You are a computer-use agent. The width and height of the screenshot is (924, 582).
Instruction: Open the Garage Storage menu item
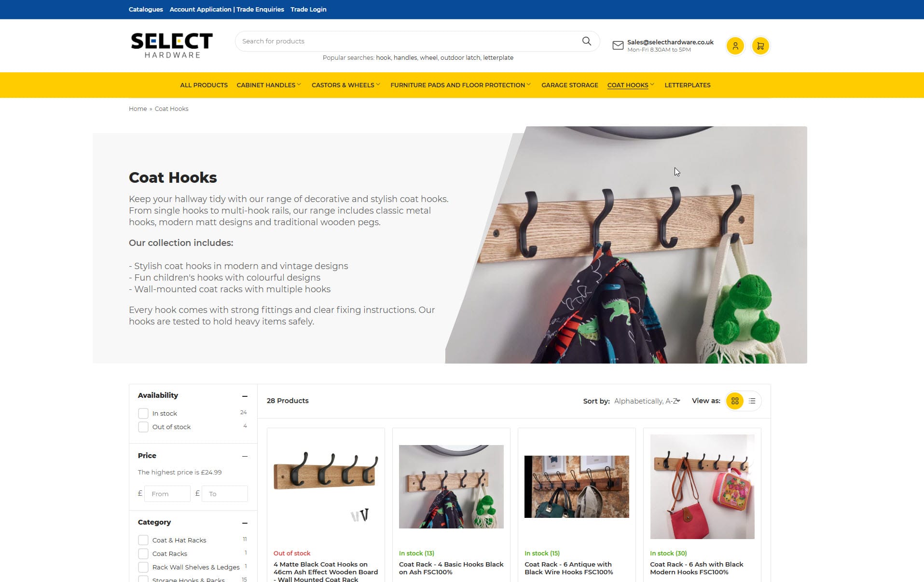569,85
